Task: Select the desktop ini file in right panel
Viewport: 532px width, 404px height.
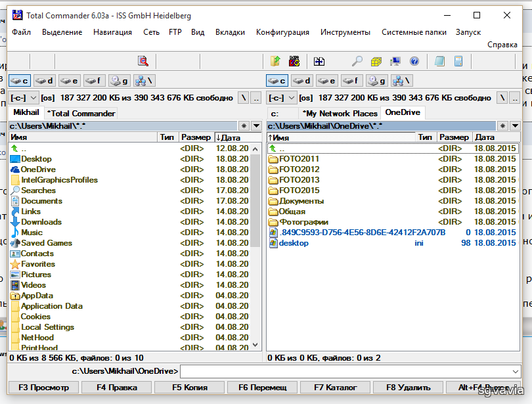Action: 393,243
